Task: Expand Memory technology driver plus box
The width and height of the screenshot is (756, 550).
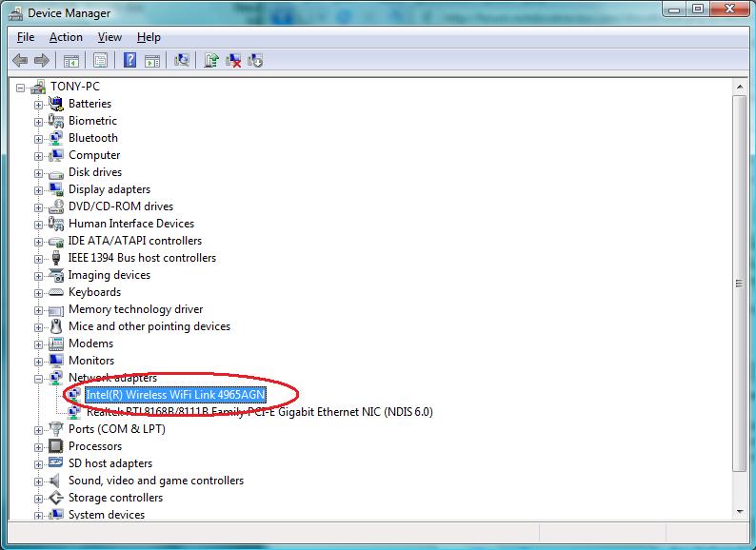Action: click(38, 310)
